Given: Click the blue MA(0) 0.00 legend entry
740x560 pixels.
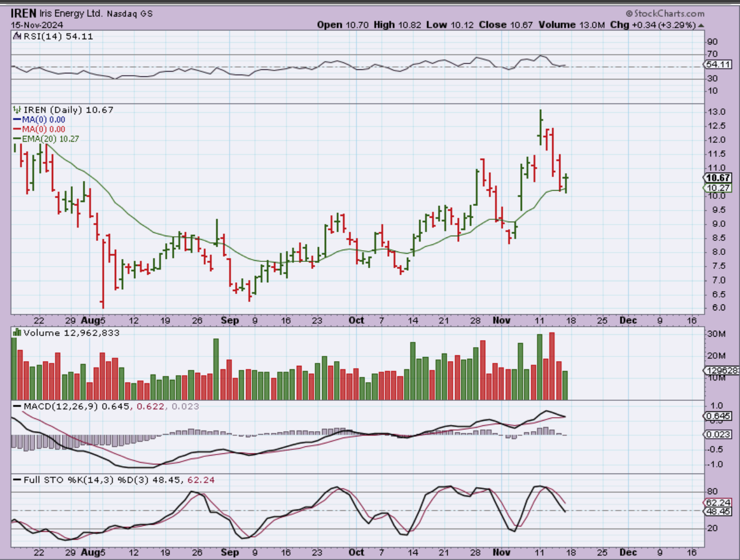Looking at the screenshot, I should pos(39,120).
